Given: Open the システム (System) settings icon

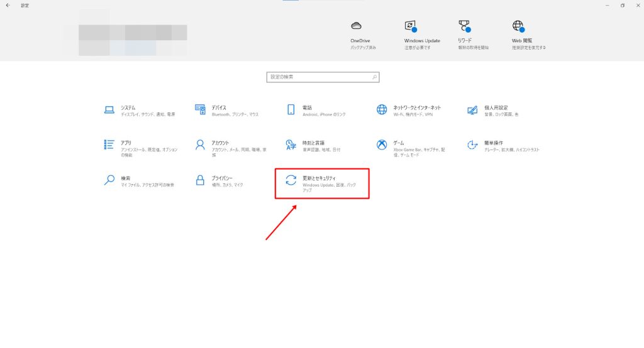Looking at the screenshot, I should click(109, 110).
